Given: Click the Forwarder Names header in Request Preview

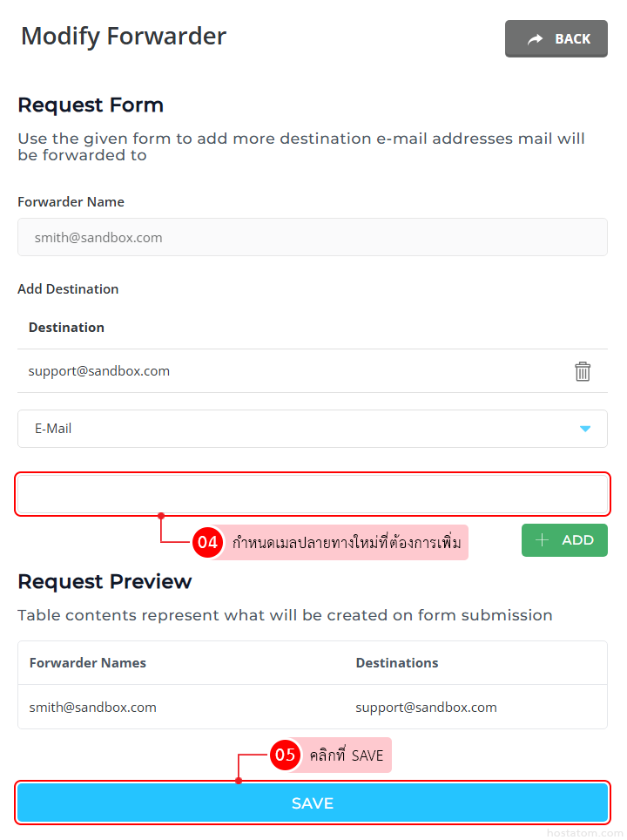Looking at the screenshot, I should tap(88, 663).
